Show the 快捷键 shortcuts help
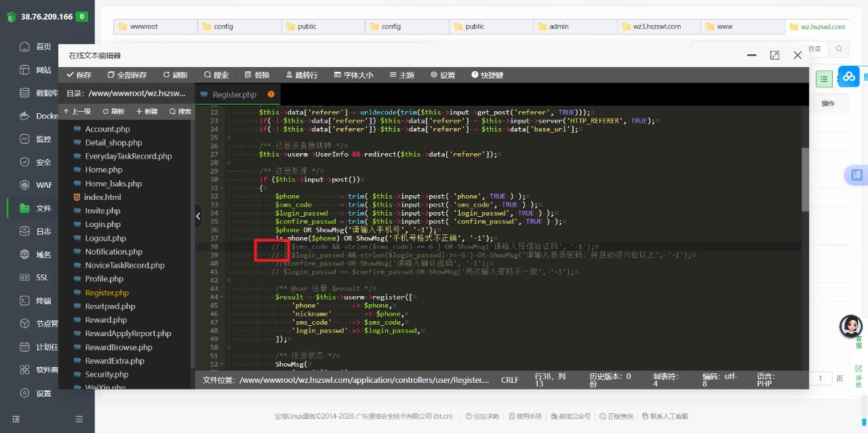868x433 pixels. [487, 75]
